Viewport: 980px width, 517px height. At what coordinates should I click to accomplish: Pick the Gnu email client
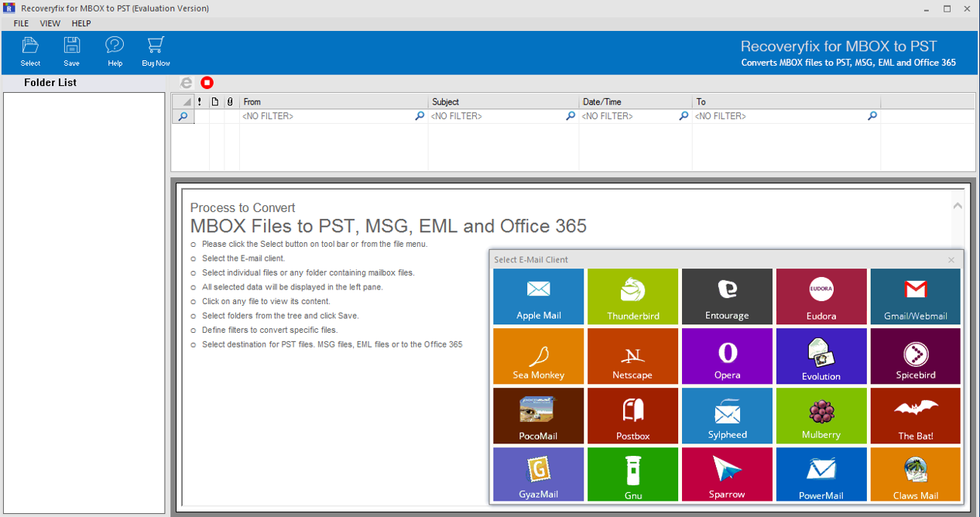[633, 474]
